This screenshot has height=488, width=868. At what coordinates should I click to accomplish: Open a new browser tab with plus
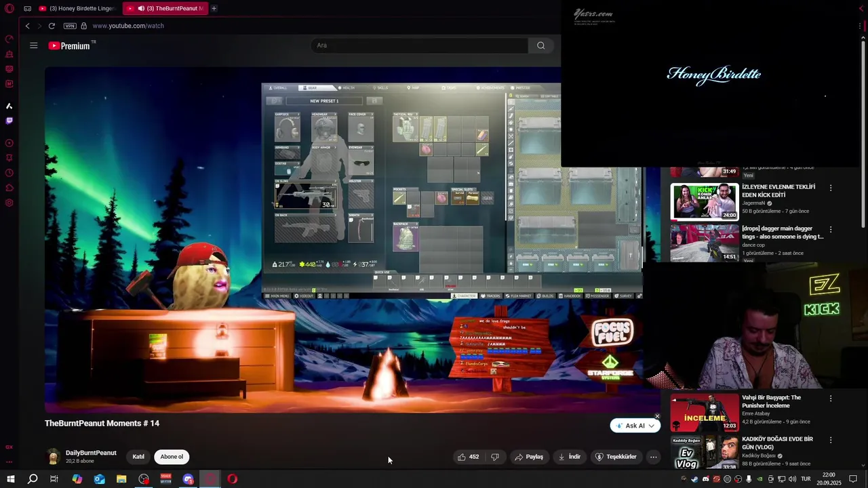coord(214,9)
